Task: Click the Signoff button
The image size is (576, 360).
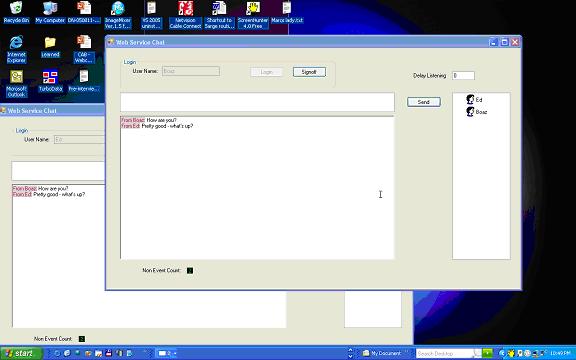Action: coord(309,72)
